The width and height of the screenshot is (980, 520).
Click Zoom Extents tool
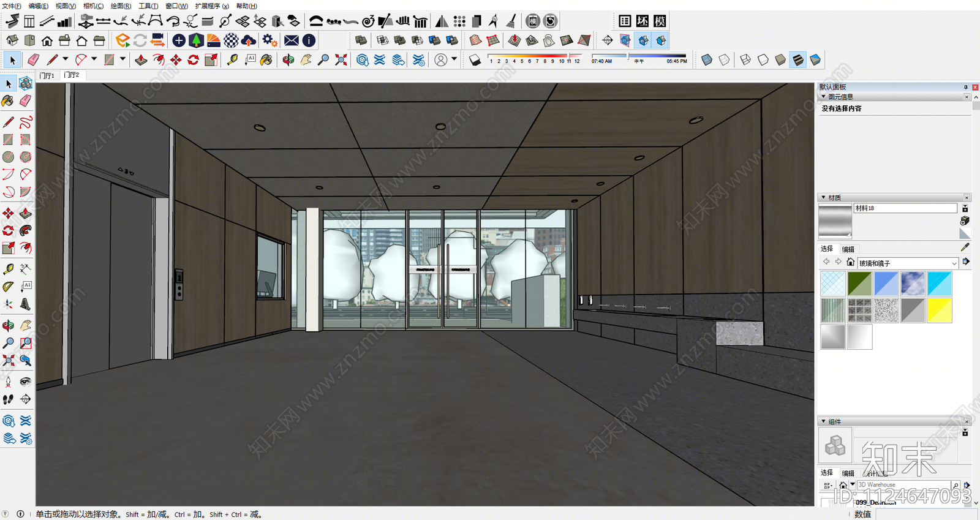341,60
